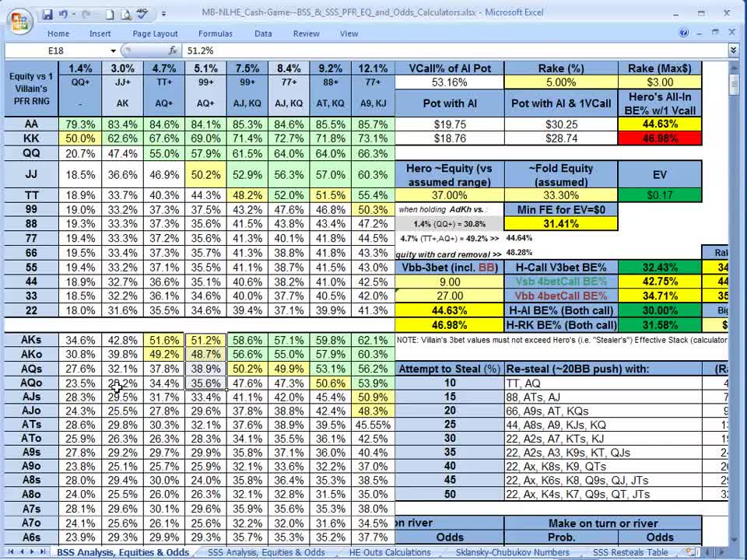The image size is (747, 560).
Task: Minimize the workbook window in ribbon
Action: 699,33
